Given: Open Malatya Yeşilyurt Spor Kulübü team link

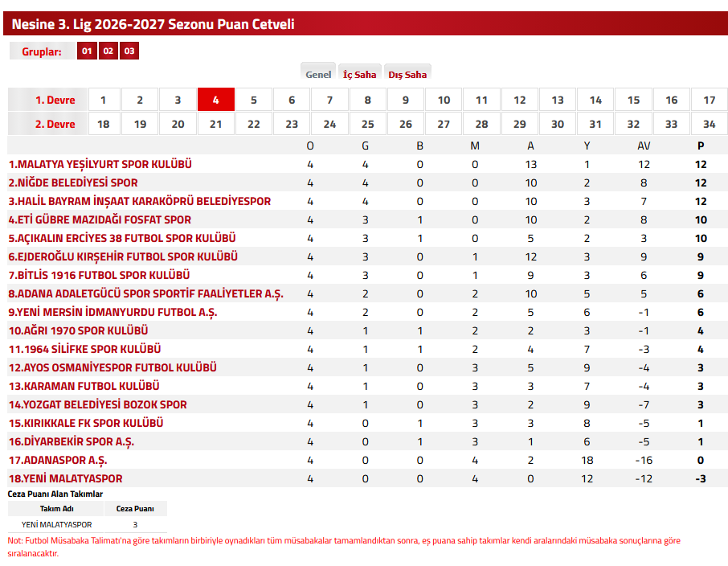Looking at the screenshot, I should click(x=100, y=164).
